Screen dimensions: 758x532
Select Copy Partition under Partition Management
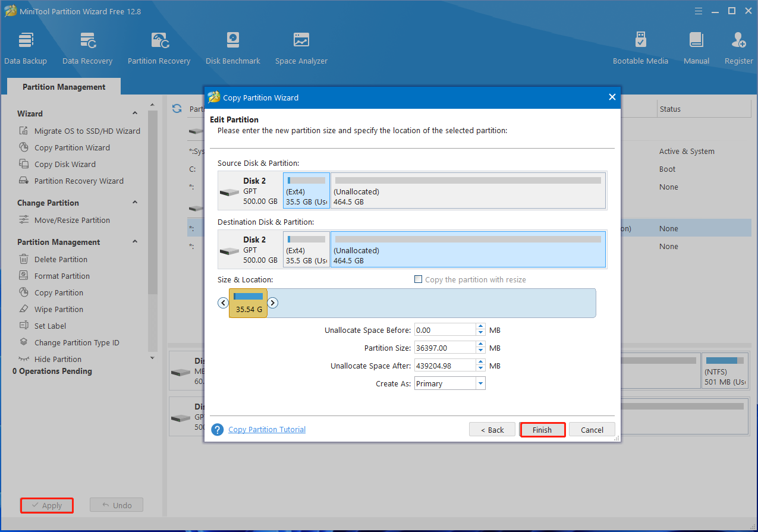(51, 292)
